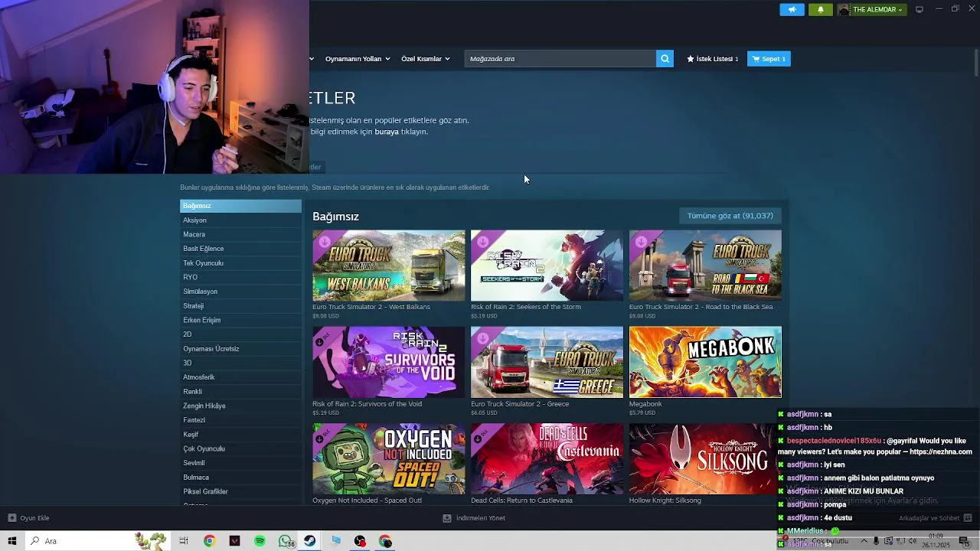Image resolution: width=980 pixels, height=551 pixels.
Task: Open Hollow Knight Silksong thumbnail
Action: (x=705, y=459)
